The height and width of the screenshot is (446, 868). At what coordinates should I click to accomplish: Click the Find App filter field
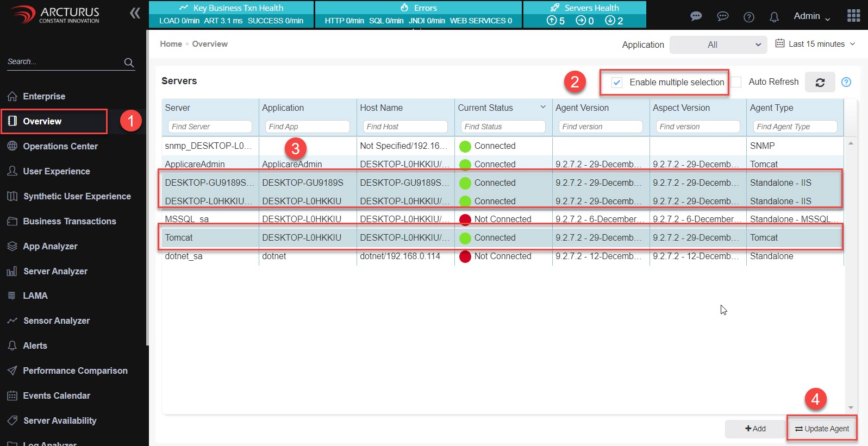pyautogui.click(x=308, y=127)
